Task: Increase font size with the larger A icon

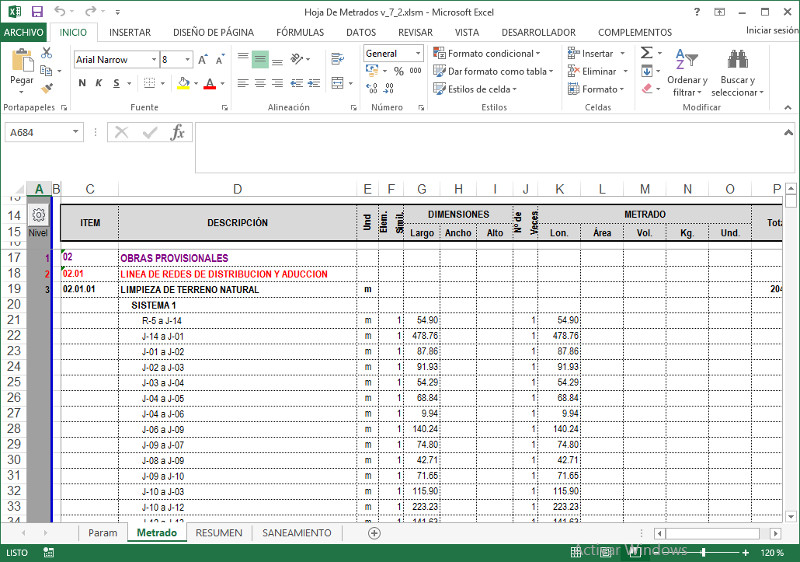Action: tap(203, 59)
